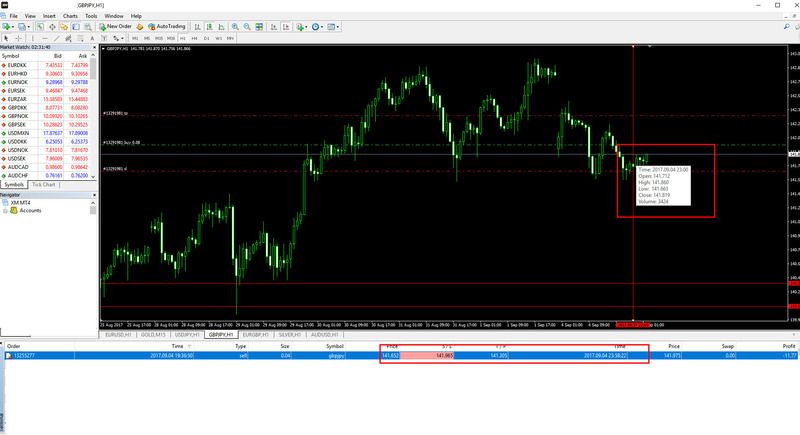This screenshot has width=800, height=435.
Task: Toggle the Chart Shift icon
Action: [x=286, y=27]
